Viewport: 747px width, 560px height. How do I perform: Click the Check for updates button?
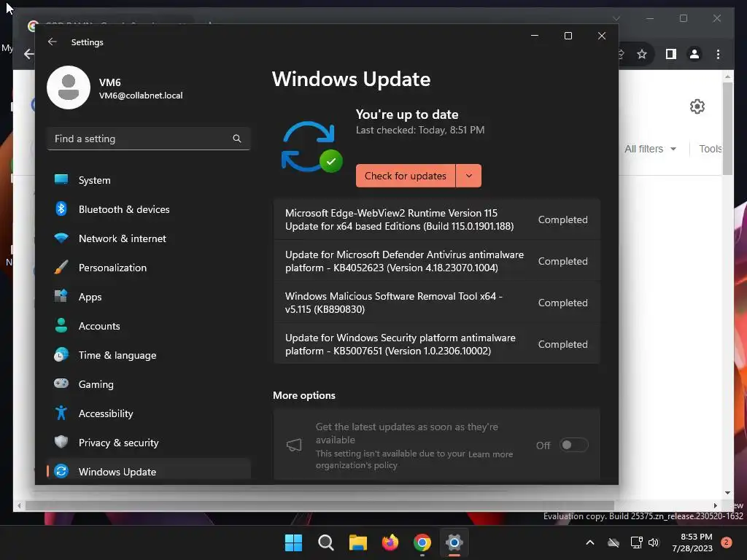pos(406,176)
